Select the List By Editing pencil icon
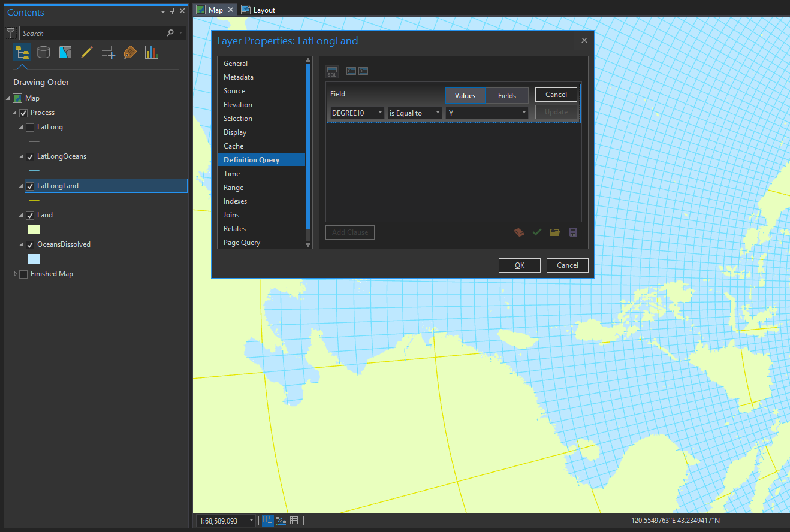This screenshot has width=790, height=532. tap(86, 52)
